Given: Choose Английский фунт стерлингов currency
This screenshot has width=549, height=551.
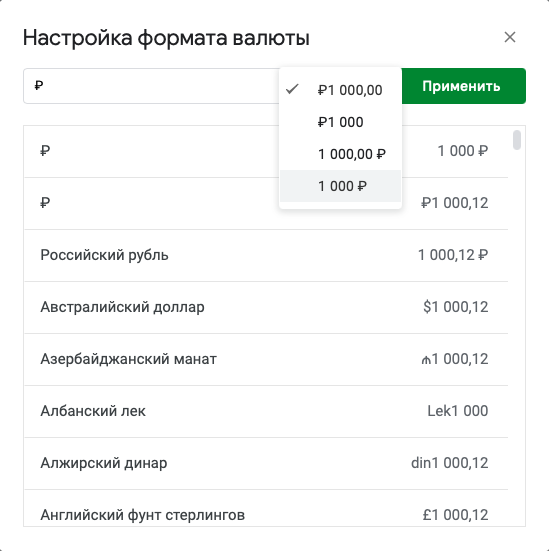Looking at the screenshot, I should (x=266, y=508).
